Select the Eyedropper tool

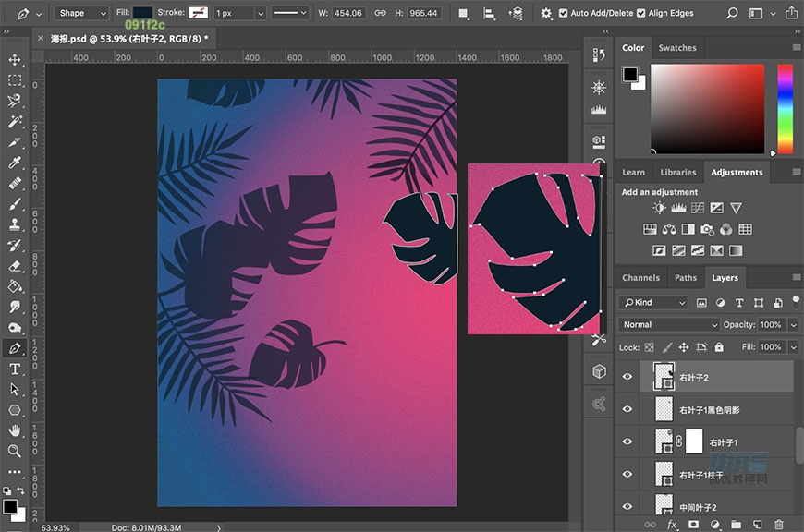pyautogui.click(x=15, y=163)
